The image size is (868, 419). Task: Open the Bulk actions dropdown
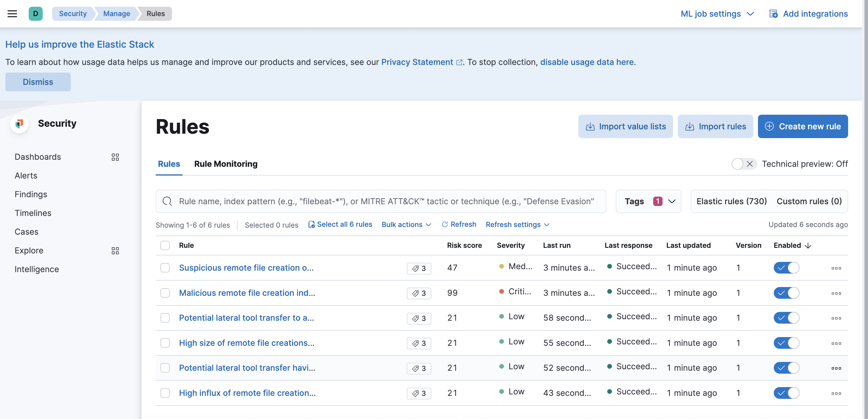click(406, 224)
